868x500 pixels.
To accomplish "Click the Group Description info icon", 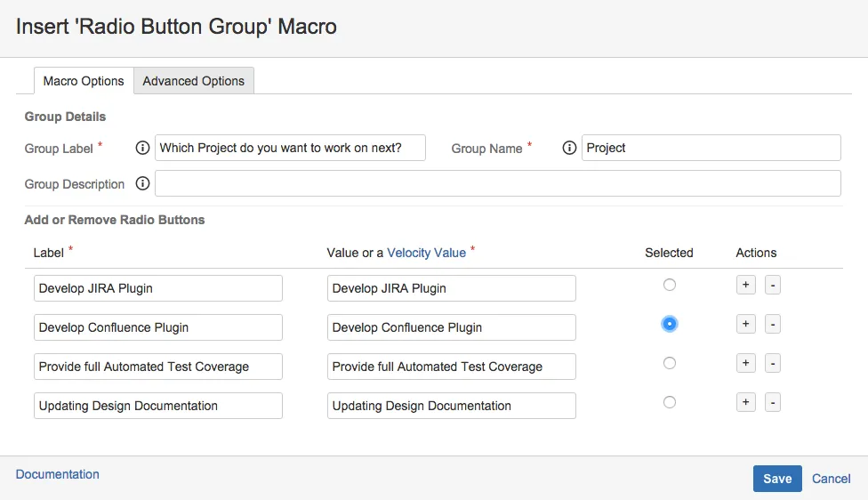I will 142,183.
